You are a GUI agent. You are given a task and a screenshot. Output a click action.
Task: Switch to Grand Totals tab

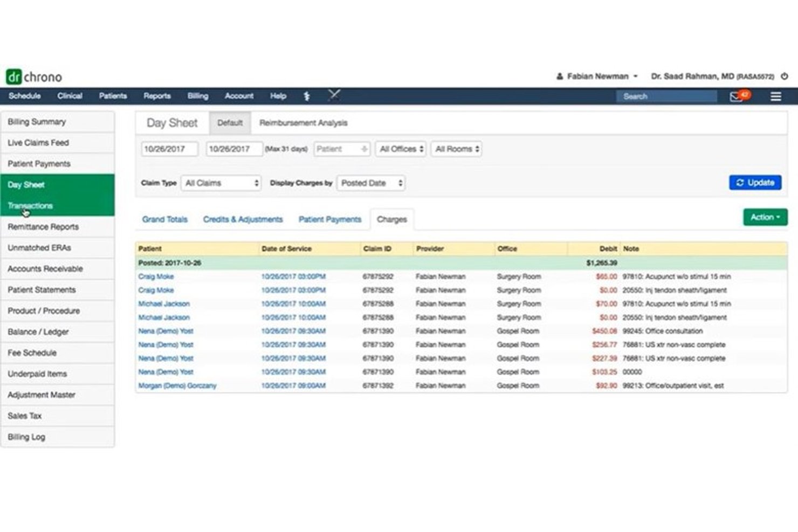pos(165,219)
